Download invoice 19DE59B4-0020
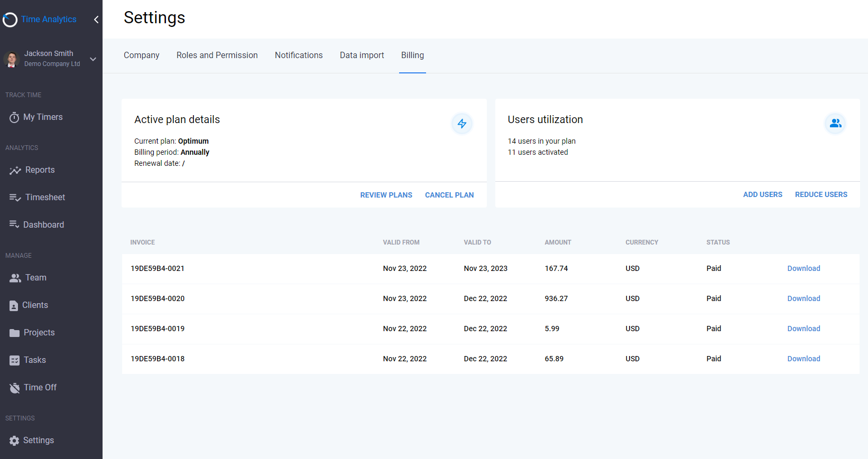The image size is (868, 459). [x=804, y=298]
